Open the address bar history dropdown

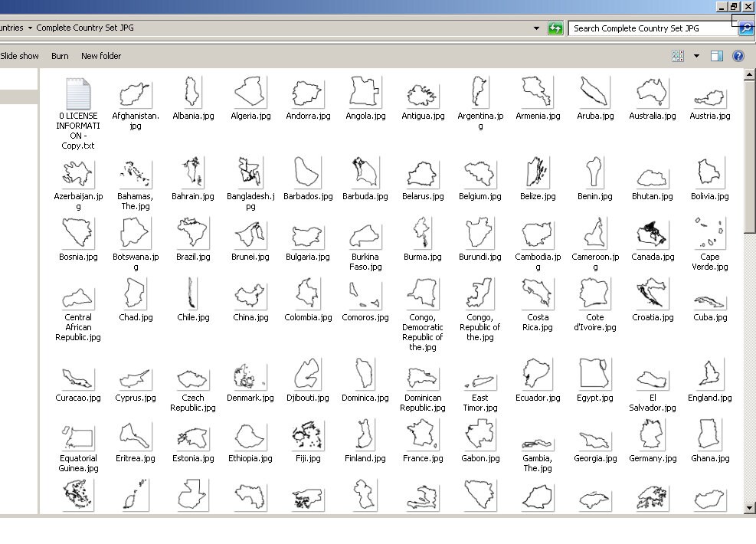pyautogui.click(x=536, y=28)
